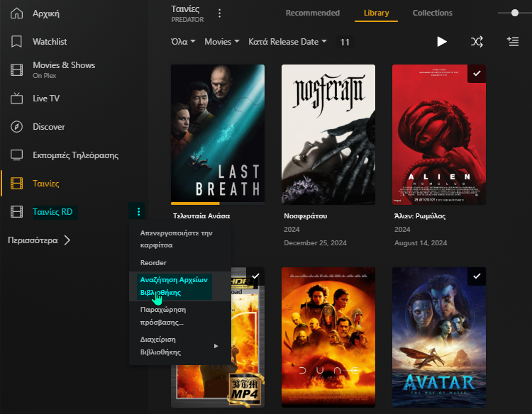Click the Εκπομπές Τηλεόρασης monitor icon

[x=16, y=155]
